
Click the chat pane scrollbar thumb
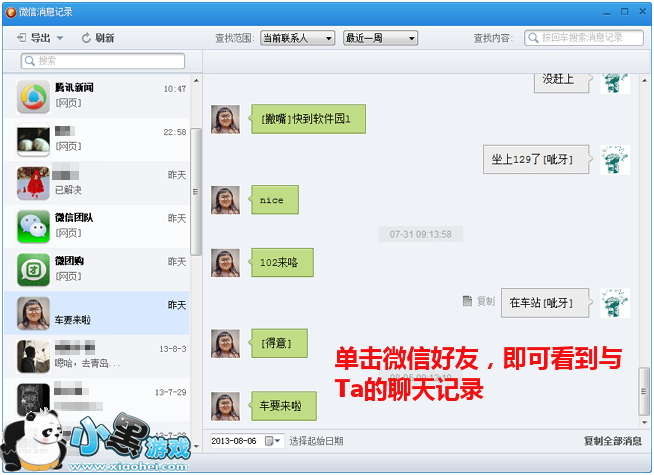(x=644, y=391)
